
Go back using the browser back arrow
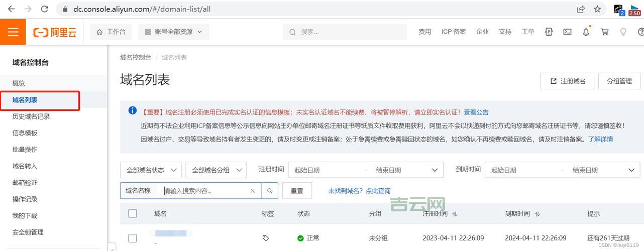[x=12, y=9]
